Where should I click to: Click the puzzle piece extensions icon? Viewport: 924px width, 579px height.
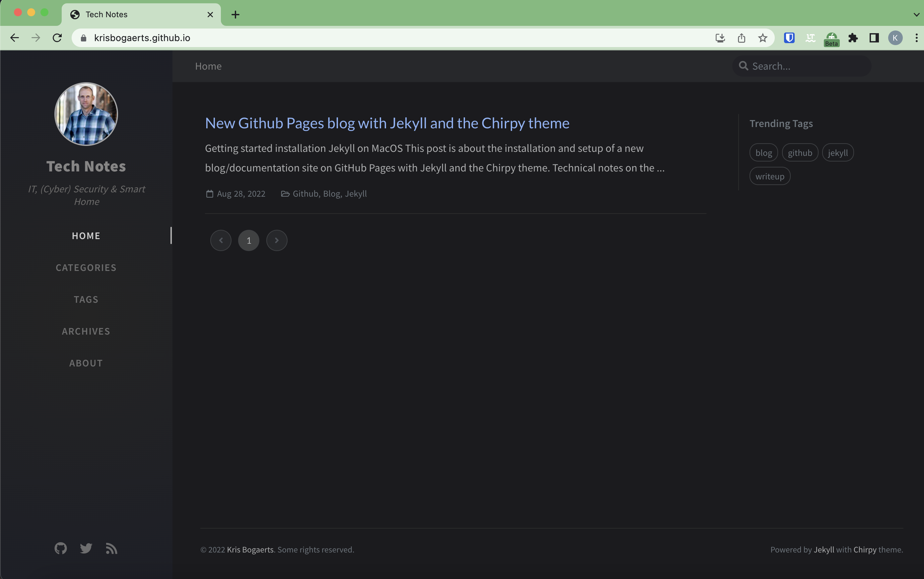[853, 37]
